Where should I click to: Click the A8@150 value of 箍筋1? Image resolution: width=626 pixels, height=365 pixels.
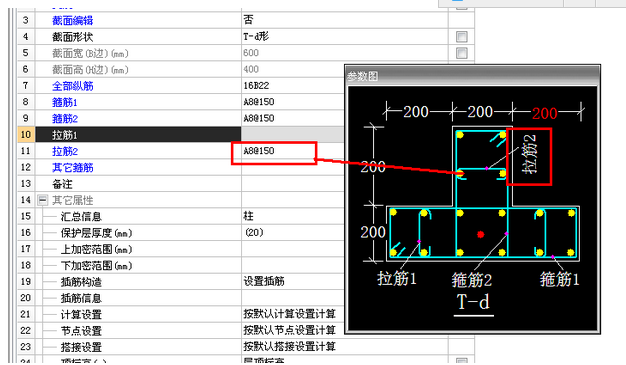tap(259, 102)
